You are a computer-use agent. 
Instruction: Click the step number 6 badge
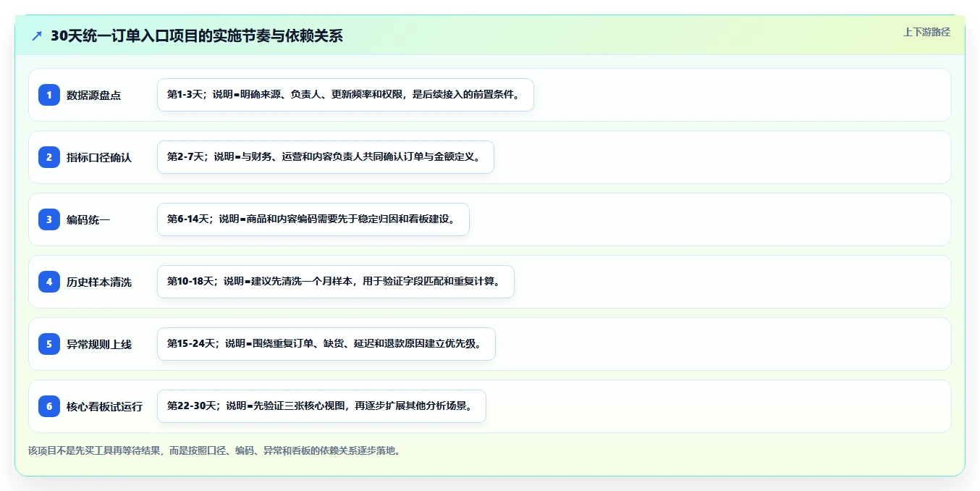[x=49, y=406]
